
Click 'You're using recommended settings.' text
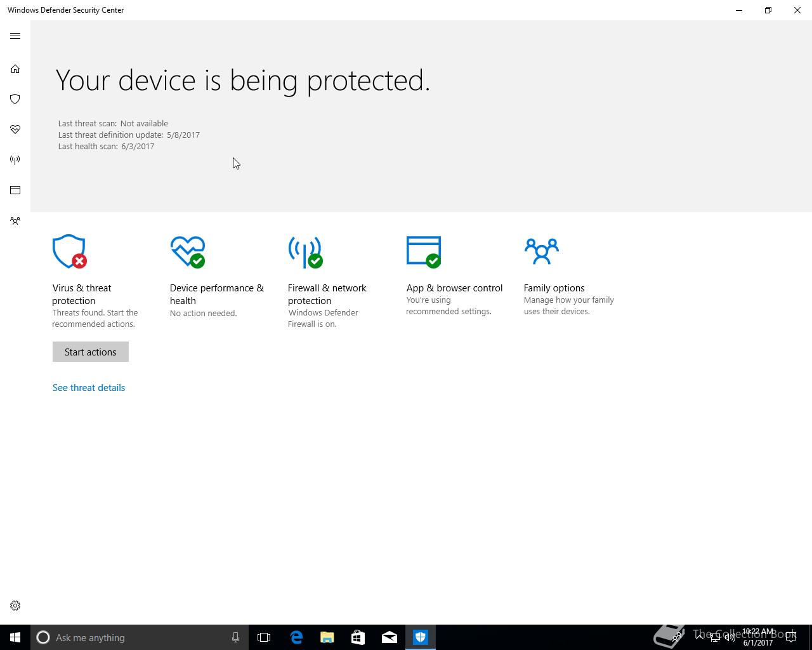(449, 306)
